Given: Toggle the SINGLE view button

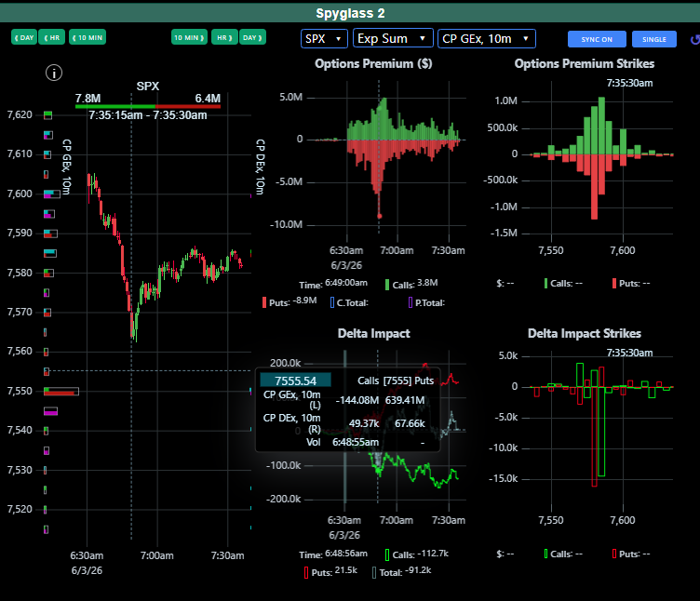Looking at the screenshot, I should point(654,39).
